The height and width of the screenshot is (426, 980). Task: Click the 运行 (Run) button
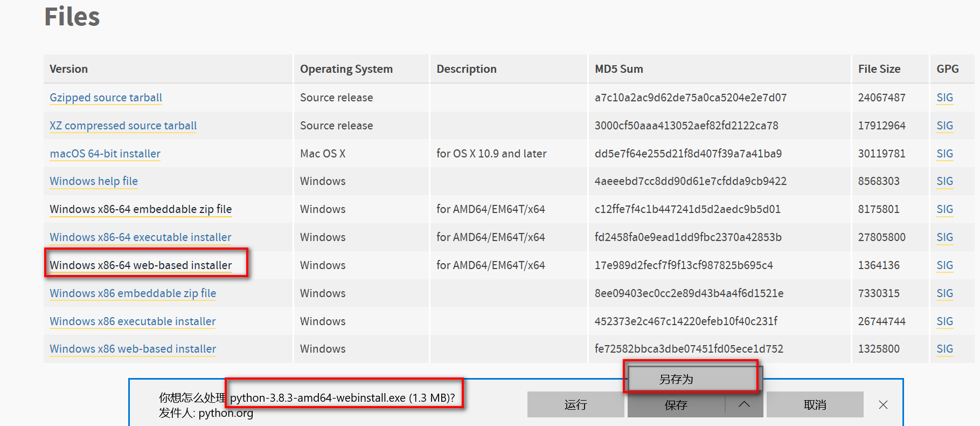(575, 404)
